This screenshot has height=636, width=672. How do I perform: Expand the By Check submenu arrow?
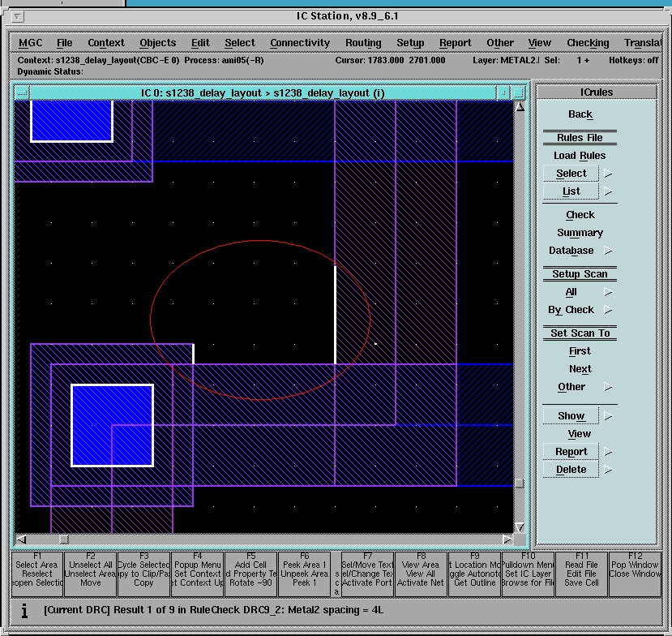click(608, 310)
